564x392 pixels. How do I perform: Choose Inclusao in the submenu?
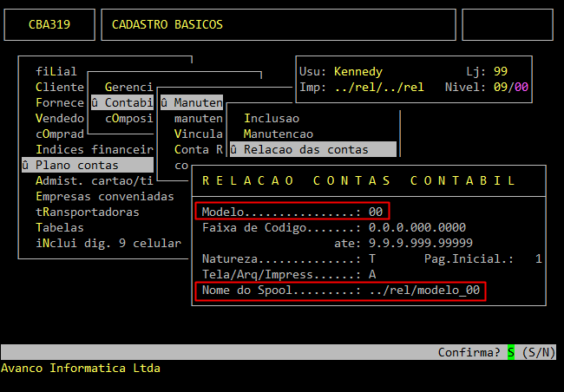pyautogui.click(x=270, y=118)
